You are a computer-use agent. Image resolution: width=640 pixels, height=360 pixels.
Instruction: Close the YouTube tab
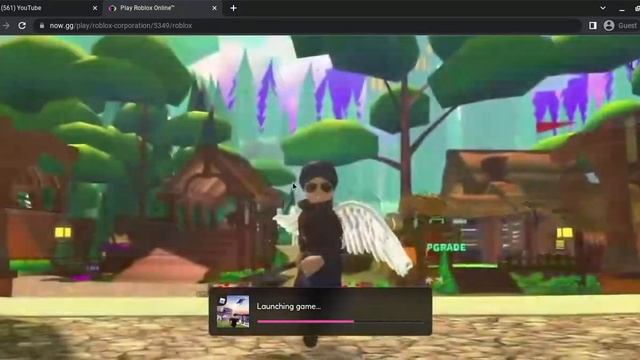pyautogui.click(x=95, y=8)
